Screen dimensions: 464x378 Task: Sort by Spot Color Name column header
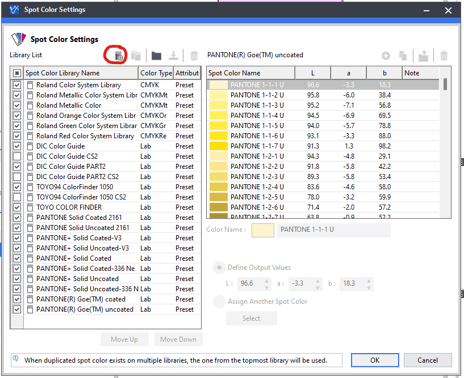coord(251,73)
